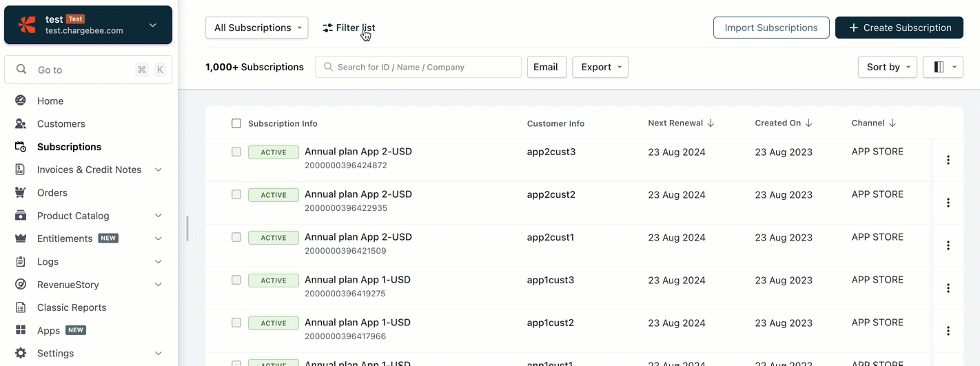The image size is (980, 366).
Task: Click the Chargebee logo icon
Action: coord(27,25)
